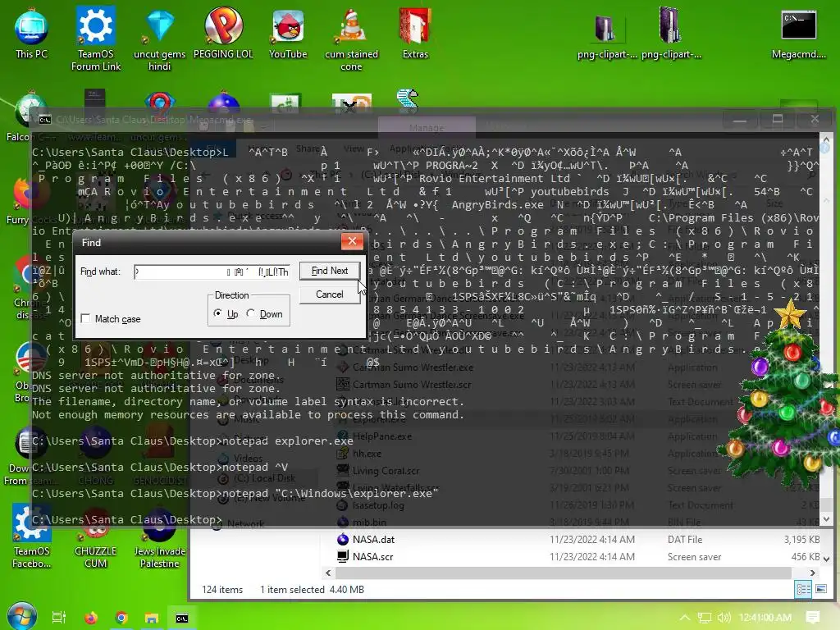This screenshot has width=840, height=630.
Task: Open Videos in Explorer navigation pane
Action: pos(248,459)
